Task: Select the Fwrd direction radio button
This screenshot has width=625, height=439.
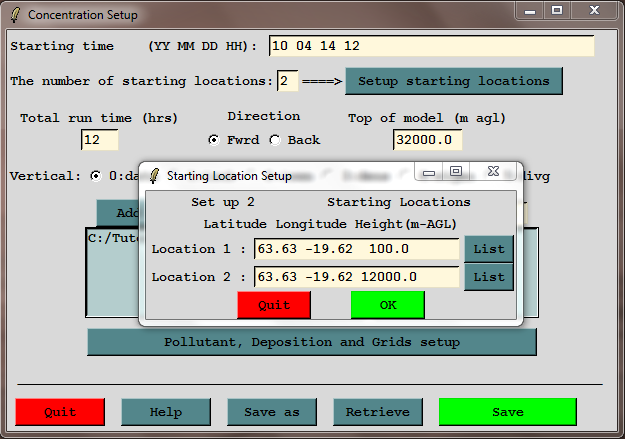Action: [x=214, y=140]
